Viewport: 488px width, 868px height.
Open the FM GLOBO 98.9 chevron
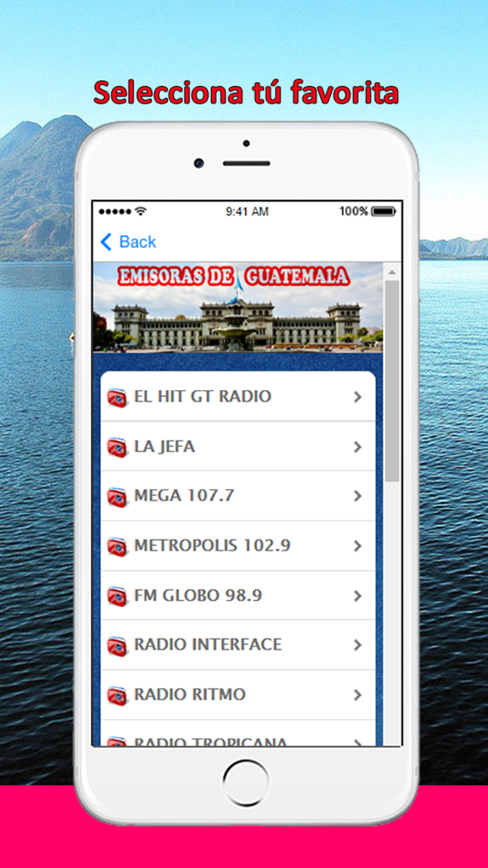(x=358, y=596)
